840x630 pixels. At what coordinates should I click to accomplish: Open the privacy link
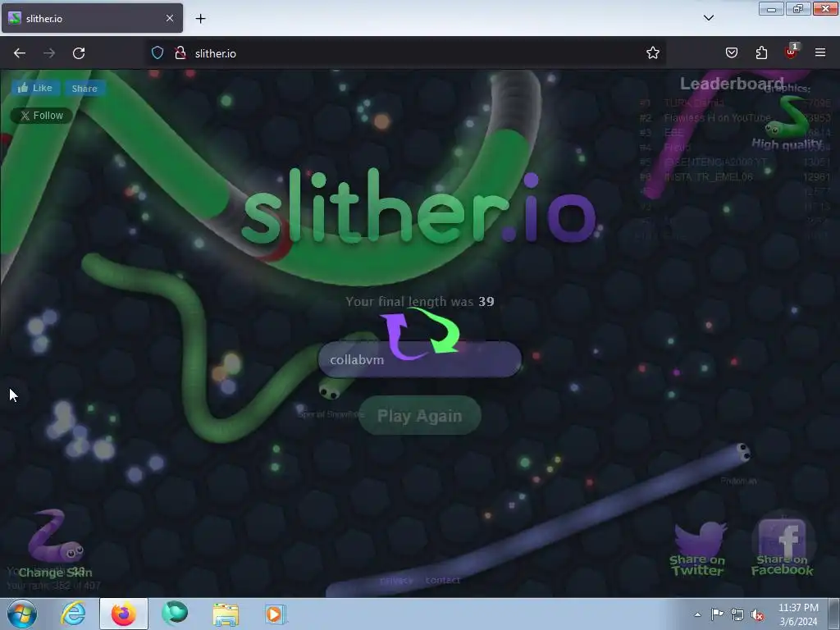click(396, 581)
